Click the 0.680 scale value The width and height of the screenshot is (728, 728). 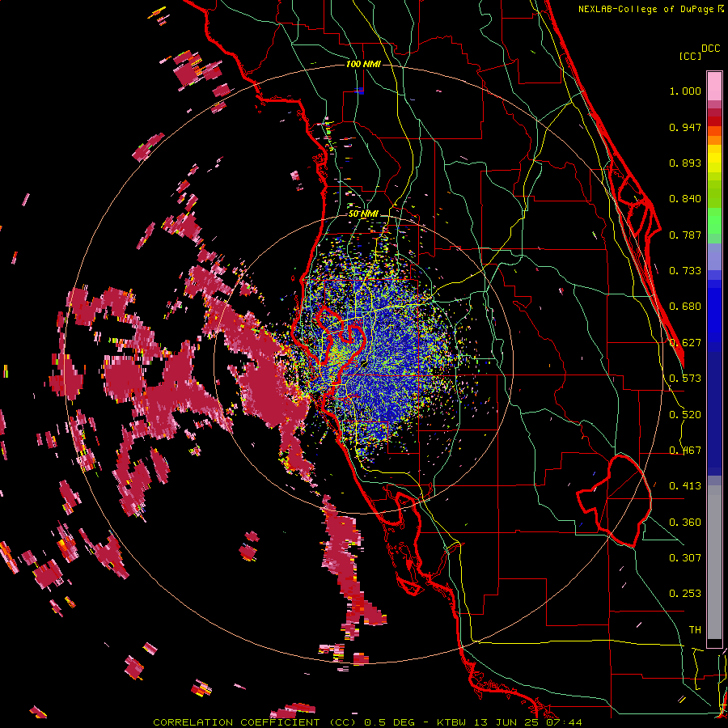(685, 307)
